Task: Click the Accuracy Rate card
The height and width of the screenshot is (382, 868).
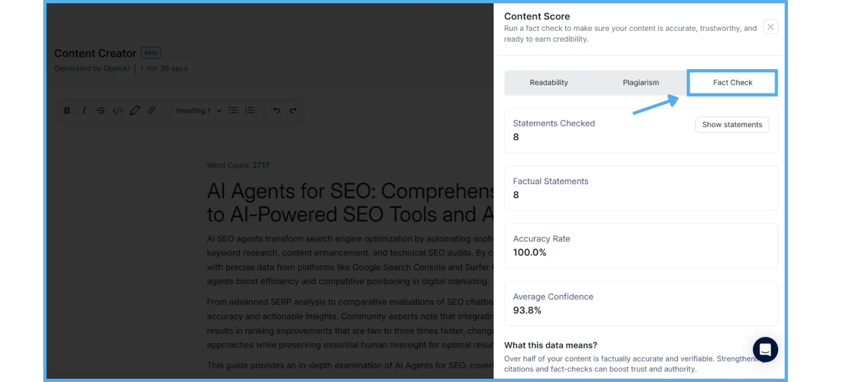Action: pos(640,246)
